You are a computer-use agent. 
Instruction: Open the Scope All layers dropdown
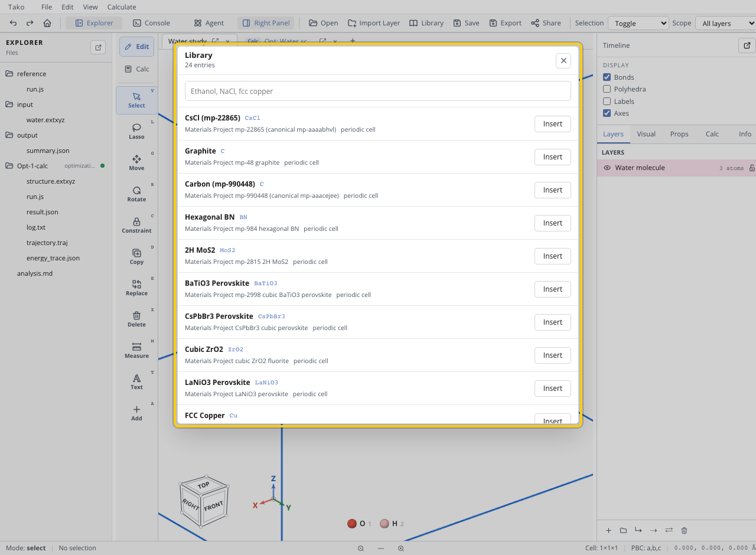coord(725,23)
